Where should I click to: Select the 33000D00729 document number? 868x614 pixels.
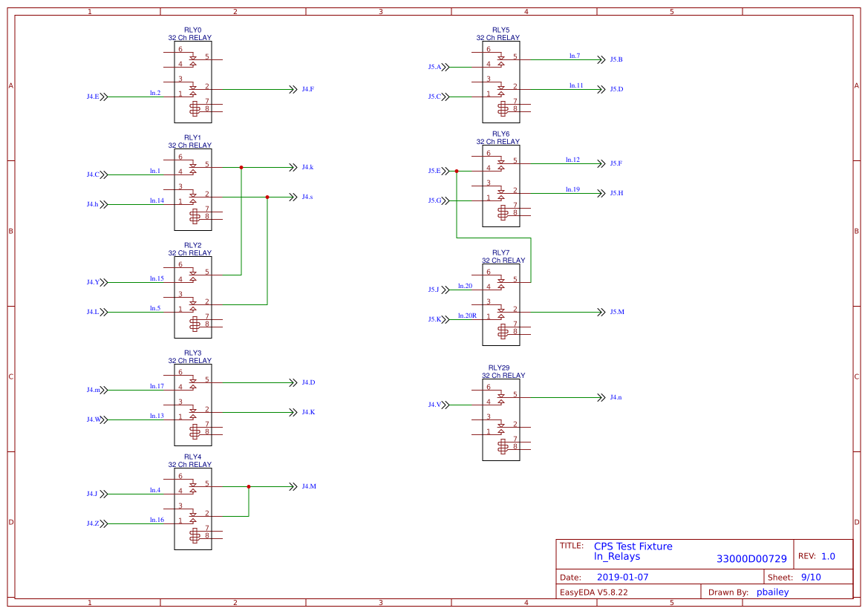pos(751,558)
